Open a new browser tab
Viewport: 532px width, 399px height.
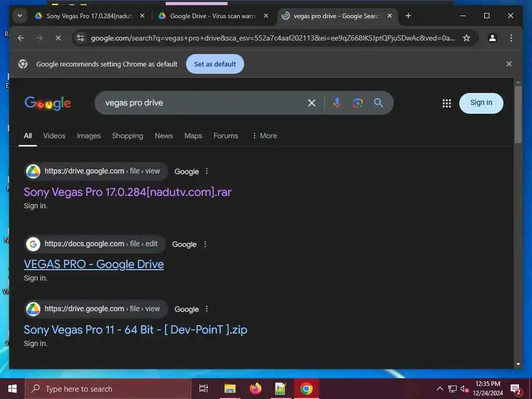click(x=408, y=16)
